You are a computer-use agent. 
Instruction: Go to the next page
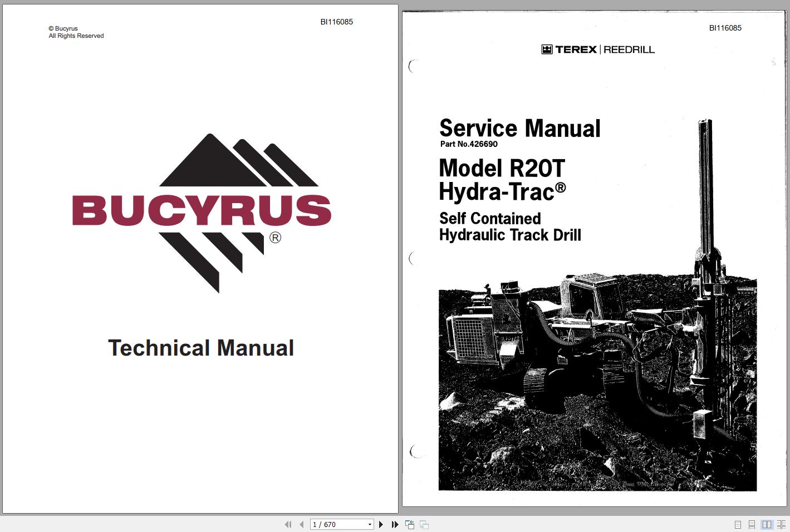click(381, 524)
